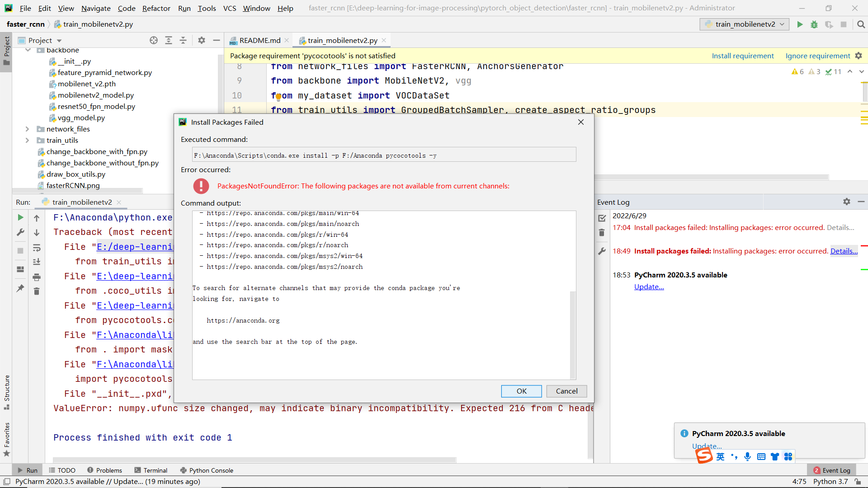Screen dimensions: 868x488
Task: Open the Refactor menu
Action: click(x=156, y=8)
